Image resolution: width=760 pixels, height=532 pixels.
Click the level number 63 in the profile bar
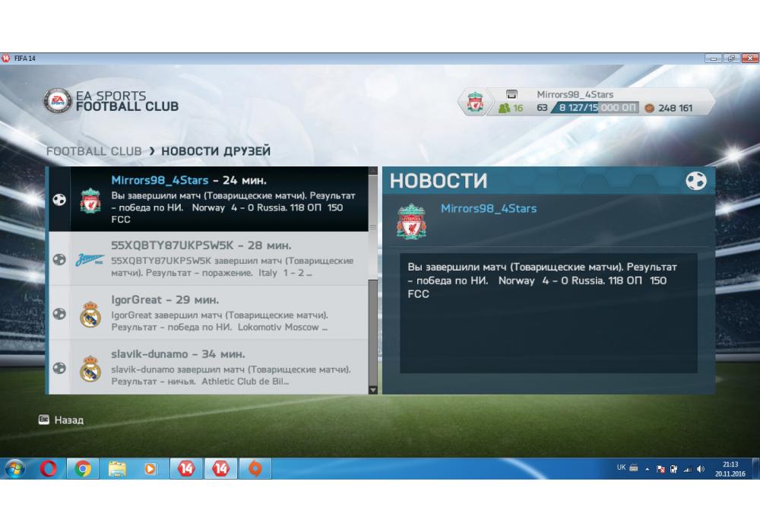(542, 108)
